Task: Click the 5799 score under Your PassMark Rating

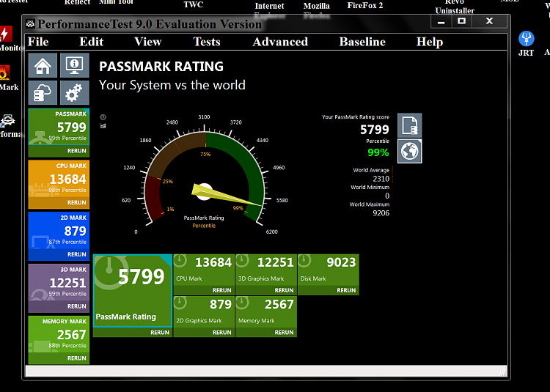Action: pyautogui.click(x=374, y=130)
